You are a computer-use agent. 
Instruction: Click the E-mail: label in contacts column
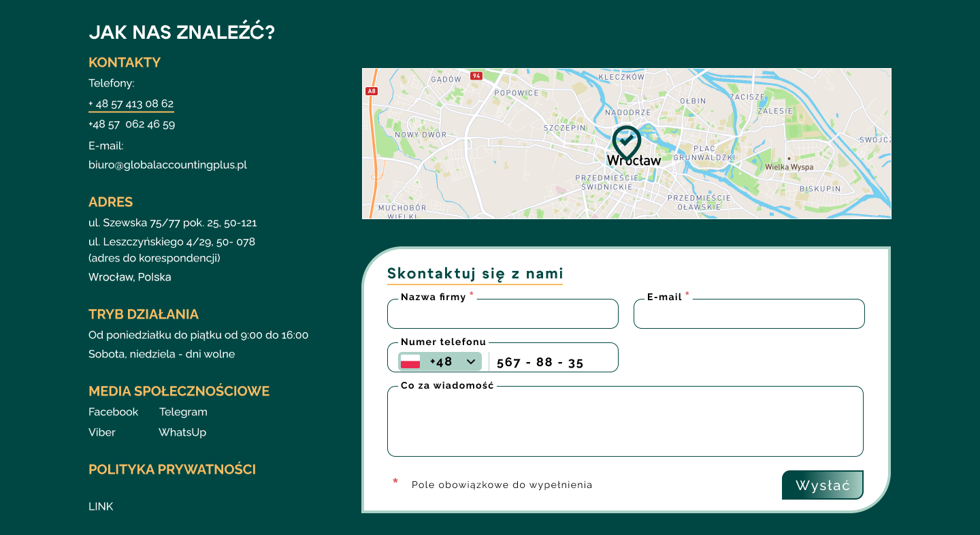pyautogui.click(x=105, y=146)
